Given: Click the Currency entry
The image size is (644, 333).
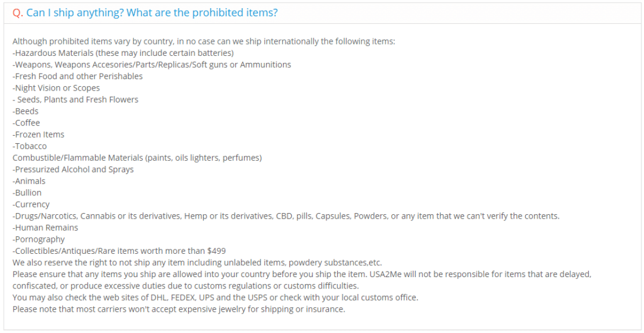Looking at the screenshot, I should tap(31, 204).
